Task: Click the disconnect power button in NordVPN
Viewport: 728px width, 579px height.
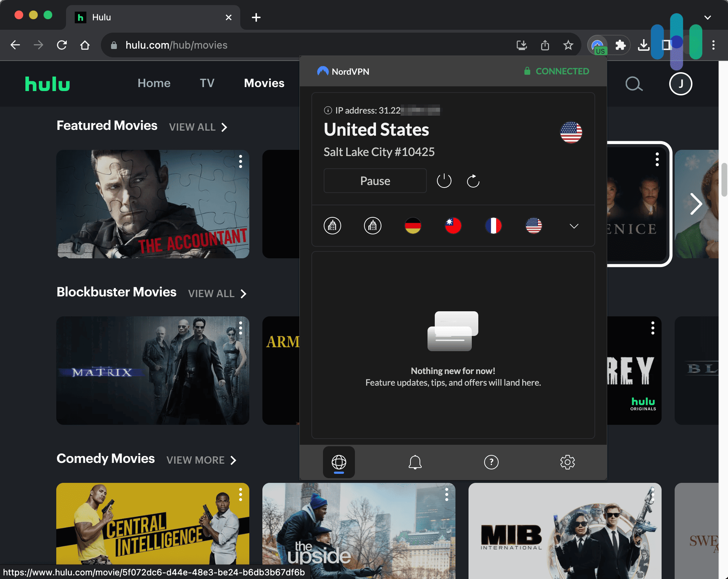Action: click(x=444, y=181)
